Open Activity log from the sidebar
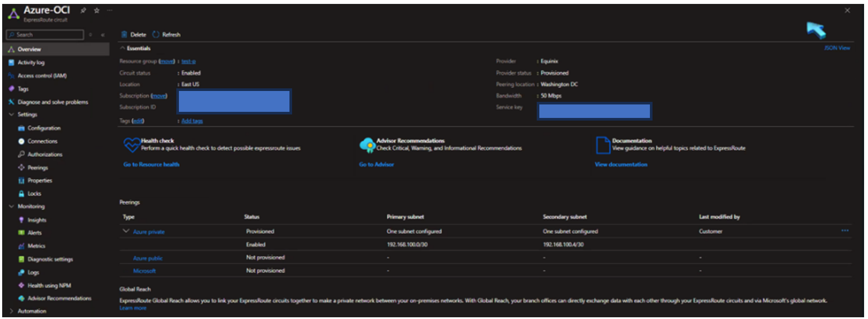The width and height of the screenshot is (868, 319). pos(31,63)
